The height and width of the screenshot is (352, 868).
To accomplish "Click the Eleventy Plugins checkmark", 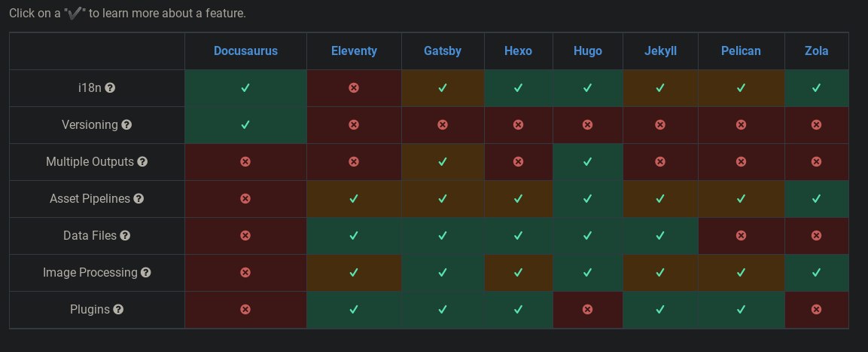I will pyautogui.click(x=354, y=309).
